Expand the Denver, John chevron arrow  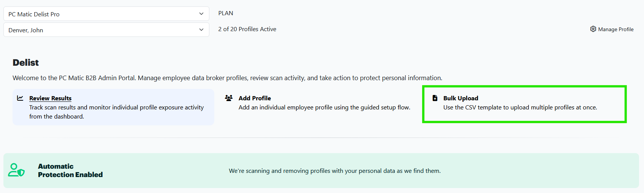(x=201, y=30)
